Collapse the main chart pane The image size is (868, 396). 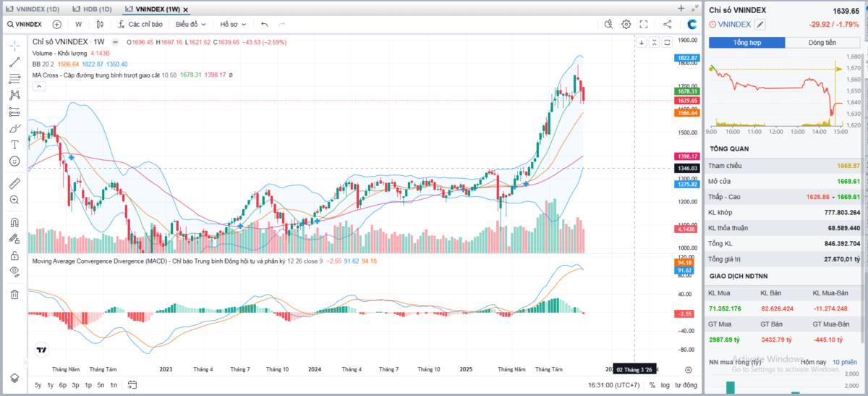[x=655, y=43]
